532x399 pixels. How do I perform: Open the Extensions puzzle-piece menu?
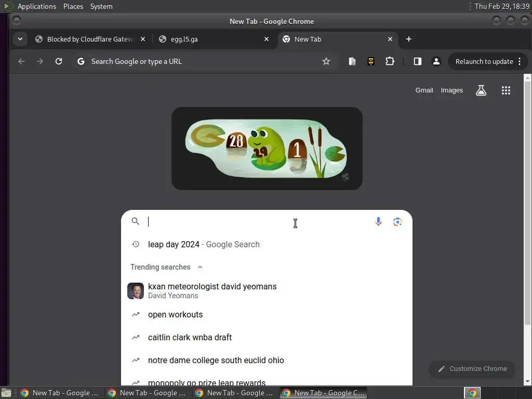tap(390, 61)
